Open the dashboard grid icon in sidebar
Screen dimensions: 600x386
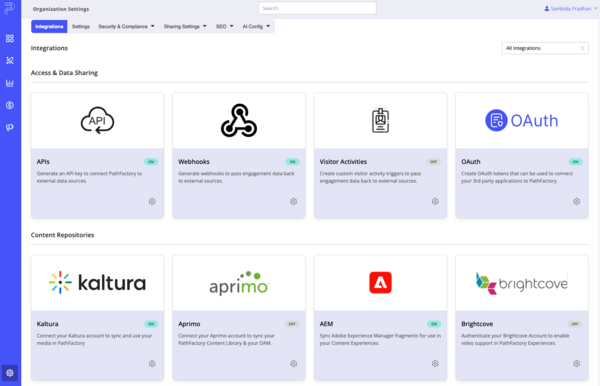pos(10,38)
